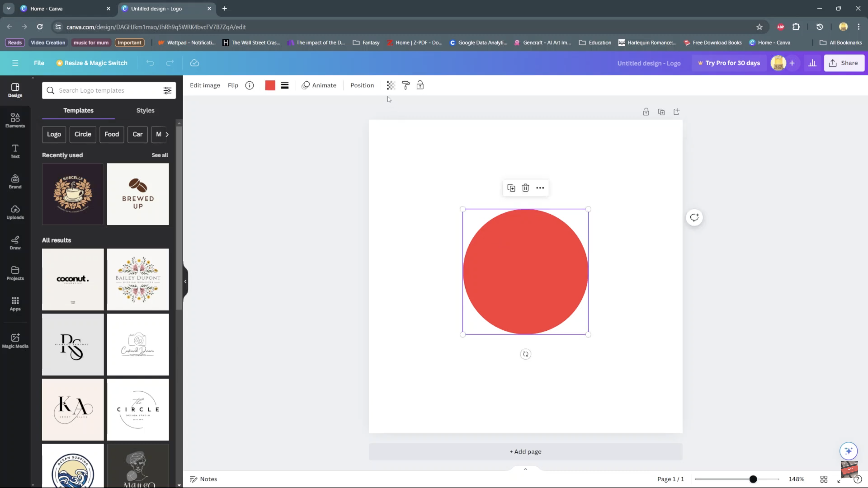Open the Reads bookmark folder
868x488 pixels.
[x=15, y=42]
